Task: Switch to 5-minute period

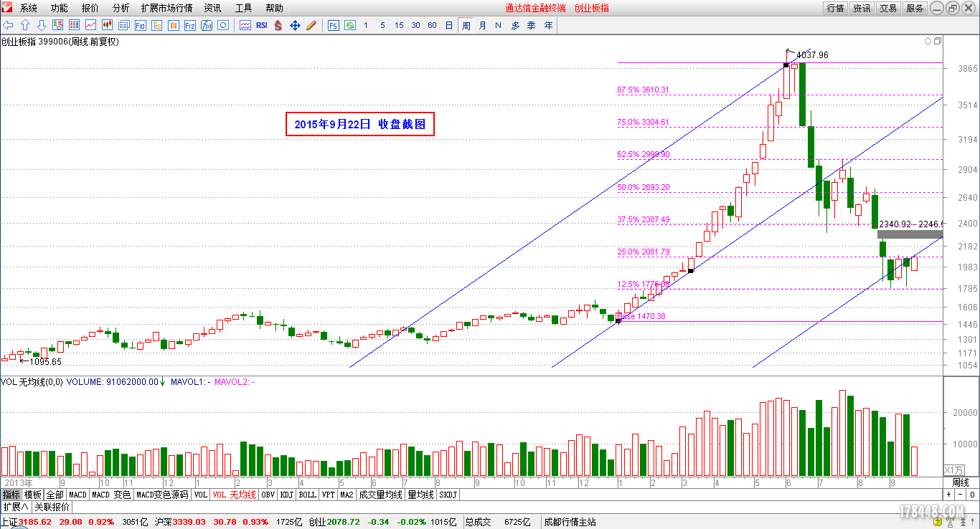Action: click(x=382, y=25)
